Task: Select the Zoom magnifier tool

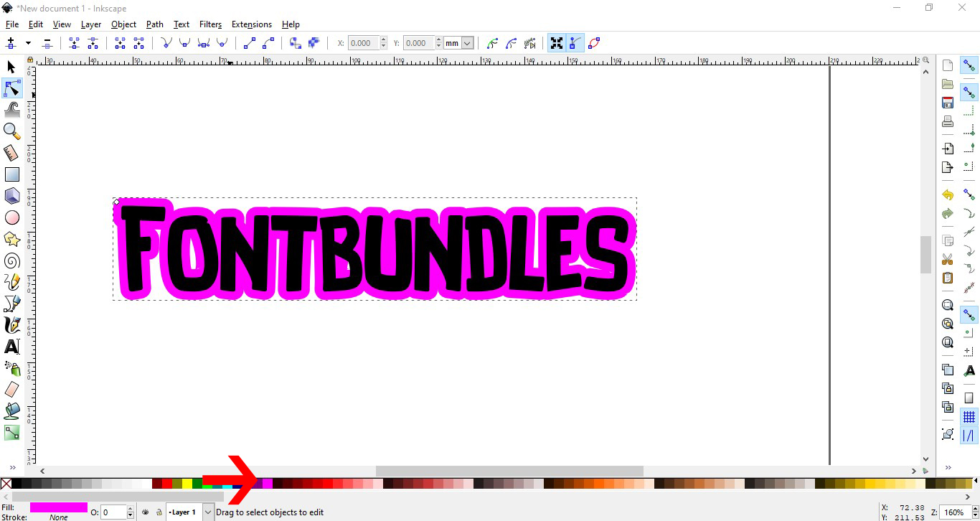Action: (11, 131)
